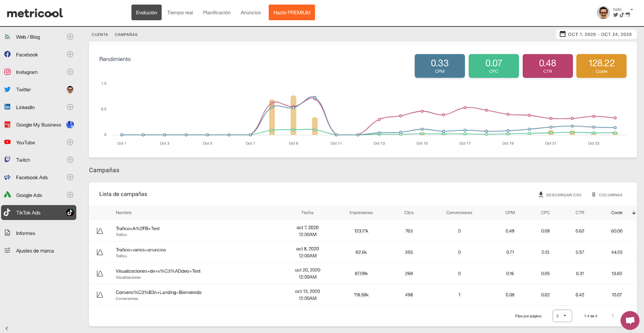Toggle the CPC metric card

[x=493, y=66]
